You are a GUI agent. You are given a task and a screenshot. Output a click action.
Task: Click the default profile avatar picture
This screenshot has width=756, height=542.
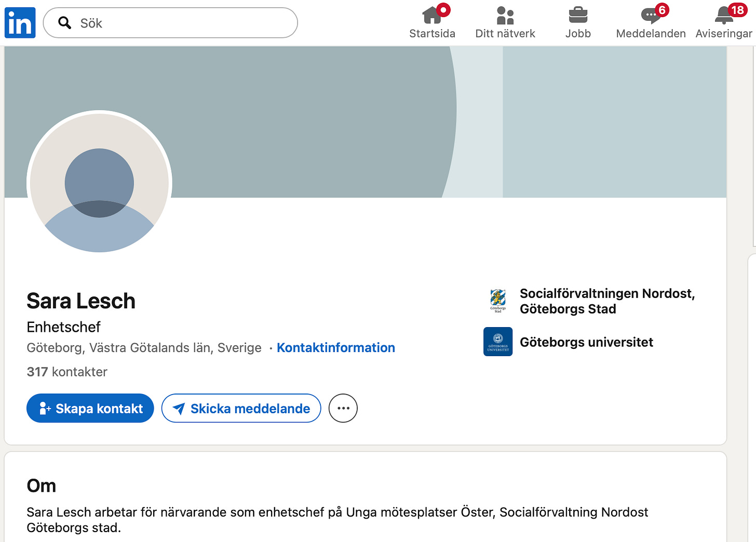pyautogui.click(x=99, y=183)
